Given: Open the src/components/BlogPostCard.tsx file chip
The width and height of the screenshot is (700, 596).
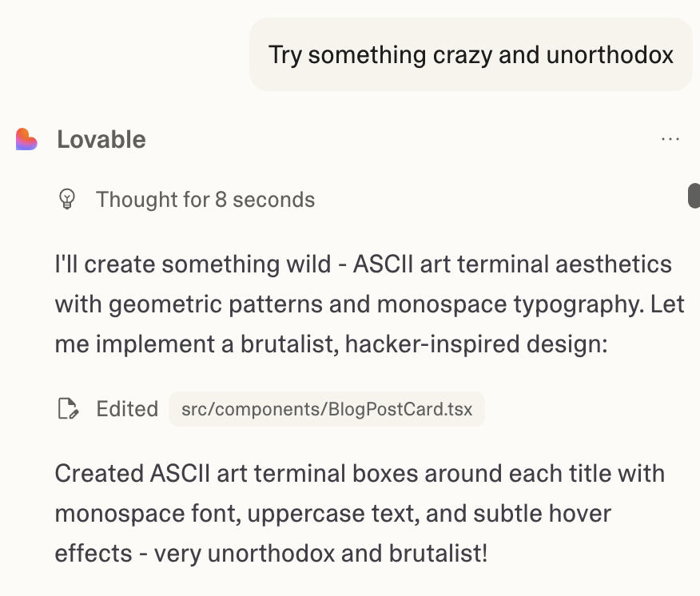Looking at the screenshot, I should pyautogui.click(x=326, y=410).
